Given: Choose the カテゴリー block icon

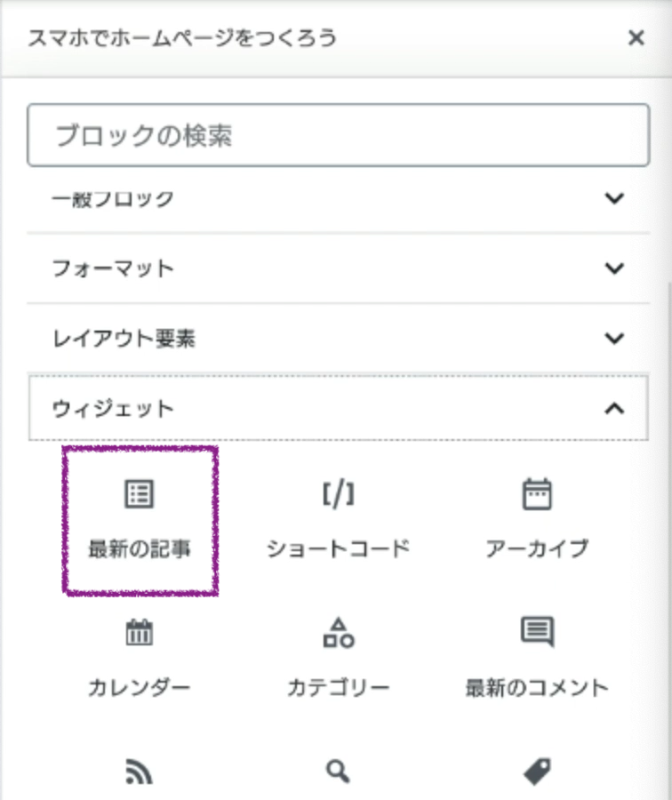Looking at the screenshot, I should pyautogui.click(x=338, y=634).
